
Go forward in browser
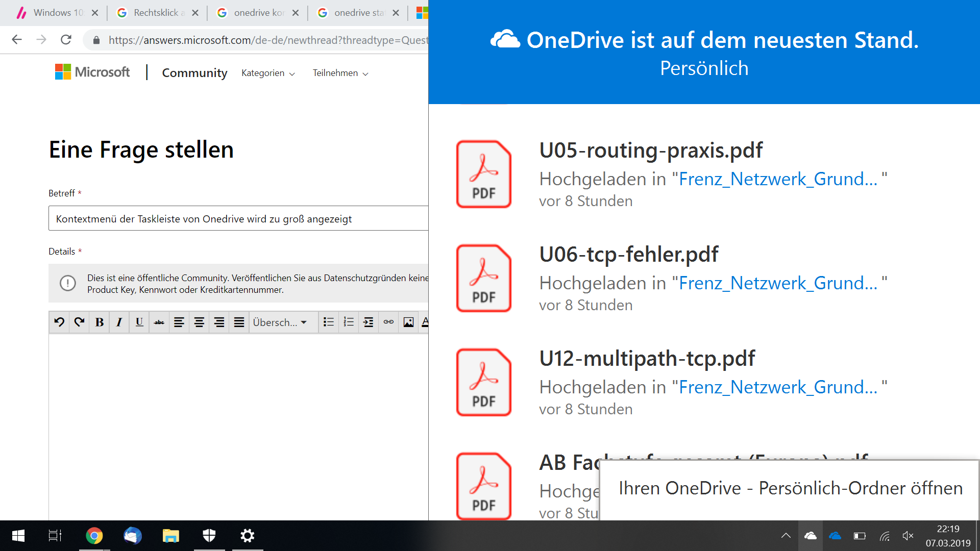41,40
